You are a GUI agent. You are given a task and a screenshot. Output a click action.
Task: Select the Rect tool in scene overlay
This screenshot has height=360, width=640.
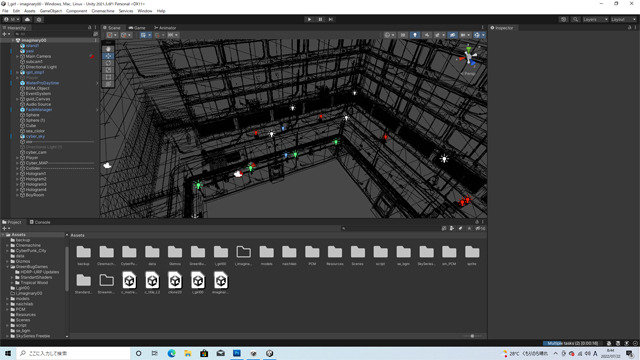108,77
